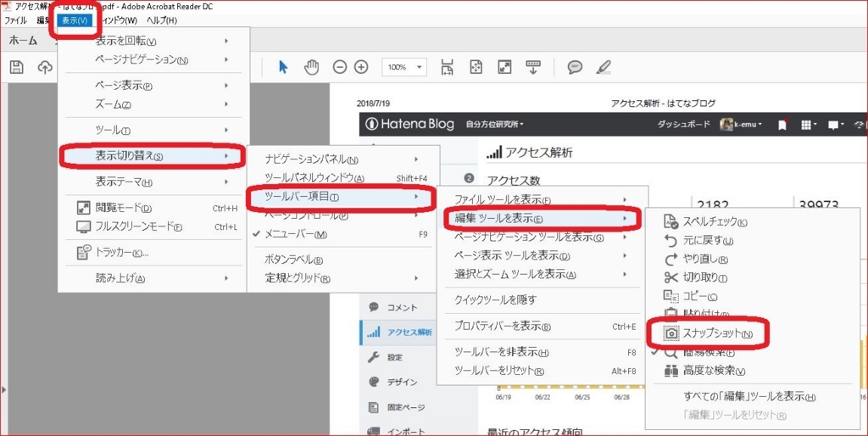Screen dimensions: 868x436
Task: Select 選択とズーム ツールを表示 entry
Action: (542, 274)
